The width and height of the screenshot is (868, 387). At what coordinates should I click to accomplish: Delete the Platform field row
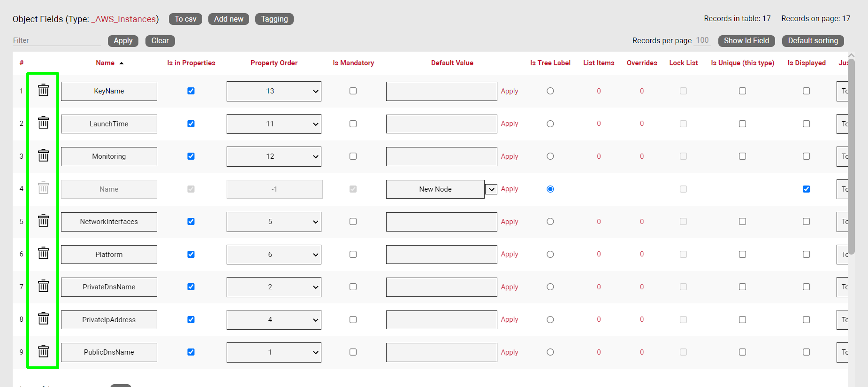tap(43, 254)
